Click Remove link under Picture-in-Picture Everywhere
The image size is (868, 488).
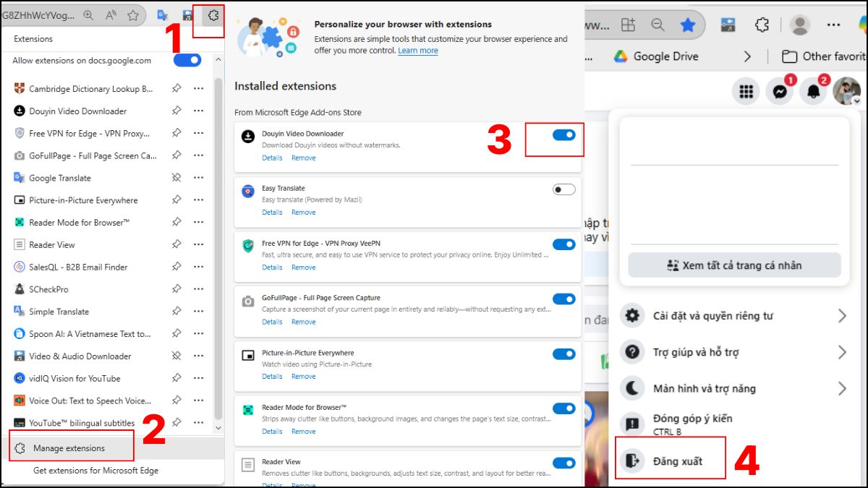303,377
